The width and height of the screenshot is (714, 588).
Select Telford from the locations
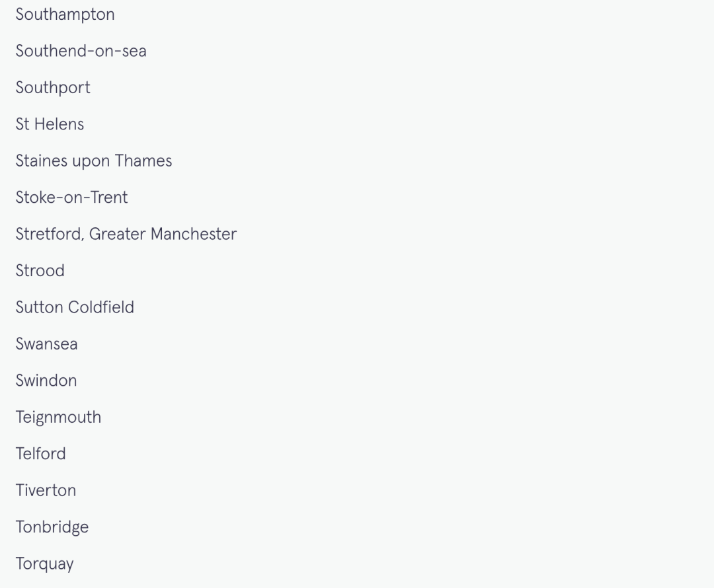(x=40, y=454)
